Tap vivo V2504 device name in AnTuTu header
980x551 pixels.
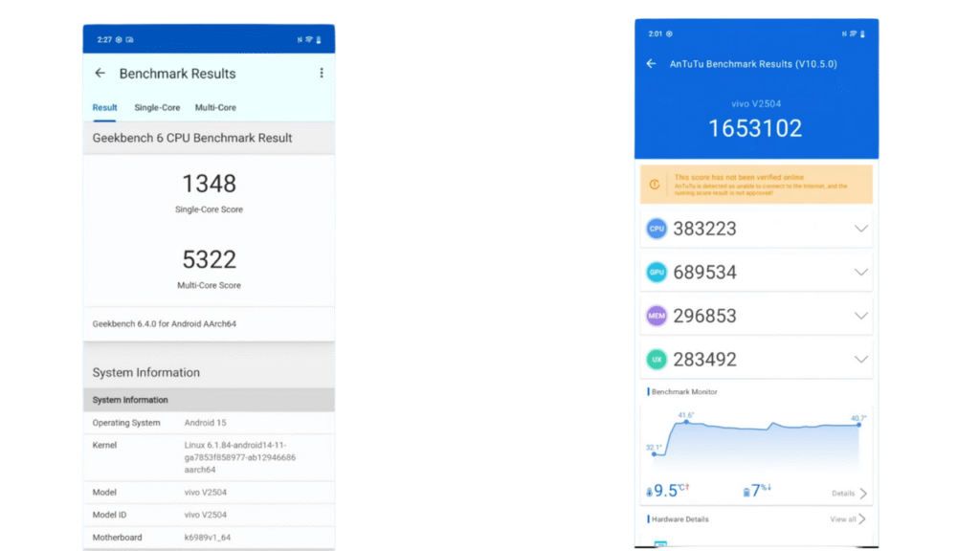pos(756,103)
